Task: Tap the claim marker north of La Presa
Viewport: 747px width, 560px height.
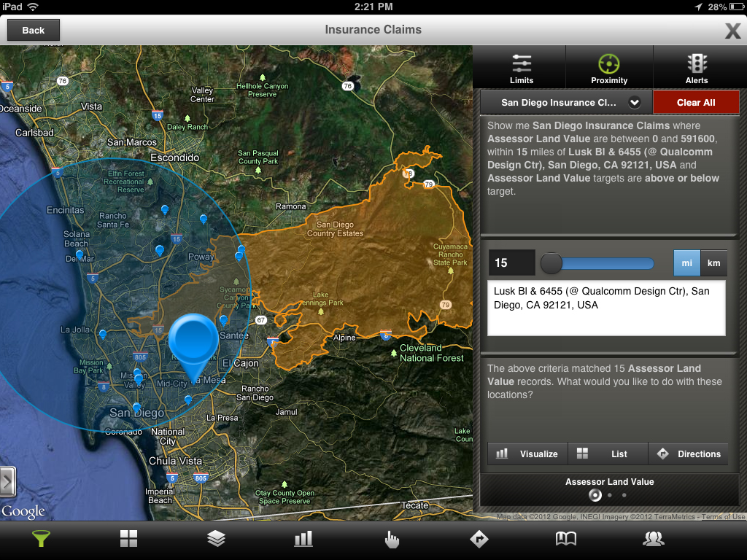Action: [188, 400]
